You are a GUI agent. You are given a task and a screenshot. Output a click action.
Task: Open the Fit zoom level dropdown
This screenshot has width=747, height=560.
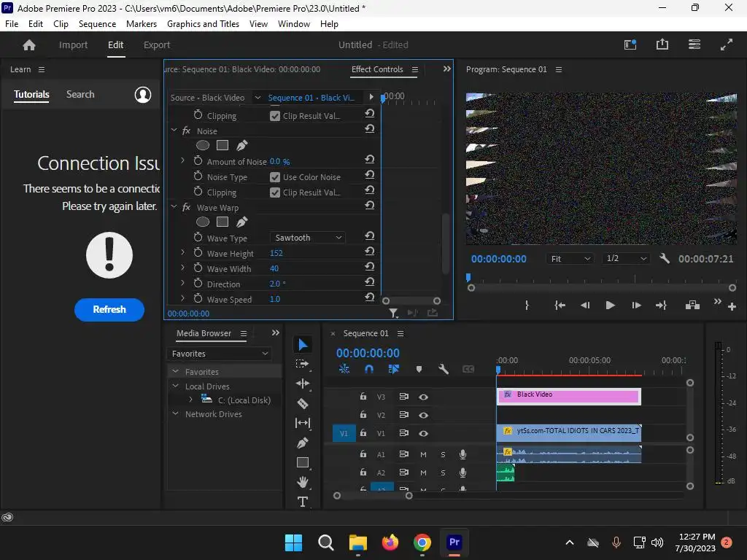point(570,259)
